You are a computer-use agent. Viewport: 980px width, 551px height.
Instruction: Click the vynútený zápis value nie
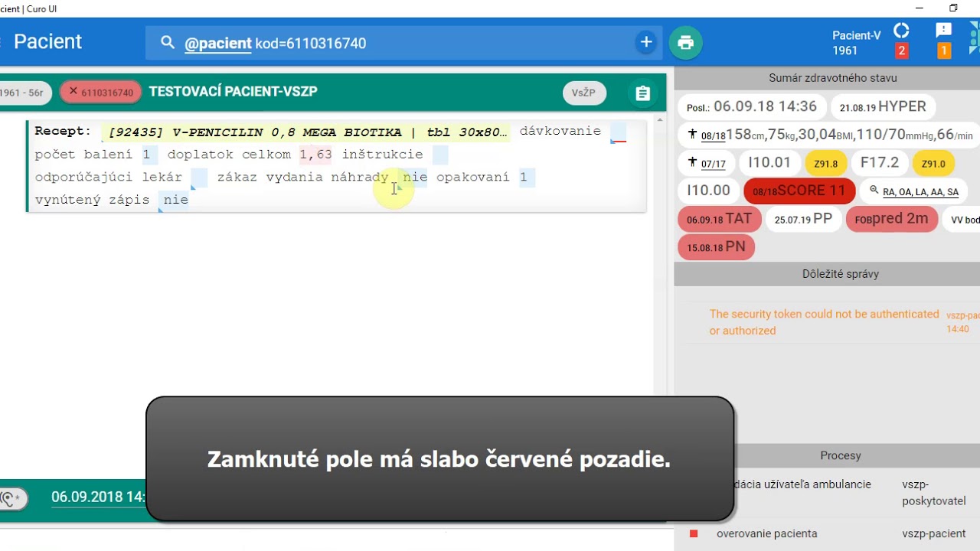click(x=175, y=201)
